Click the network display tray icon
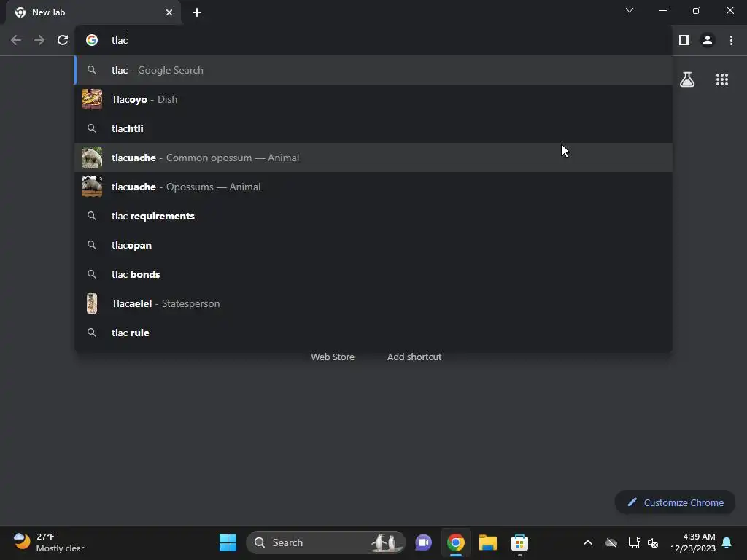 click(x=634, y=542)
